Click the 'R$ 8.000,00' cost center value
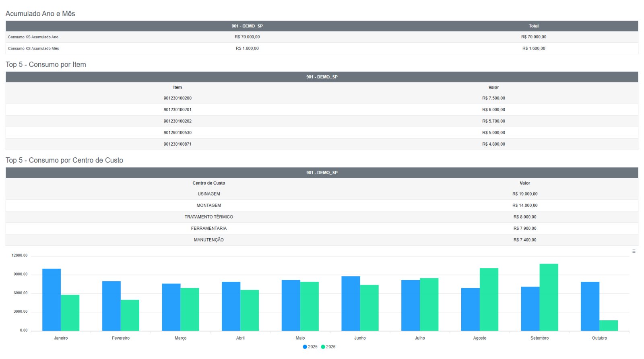 (x=525, y=217)
